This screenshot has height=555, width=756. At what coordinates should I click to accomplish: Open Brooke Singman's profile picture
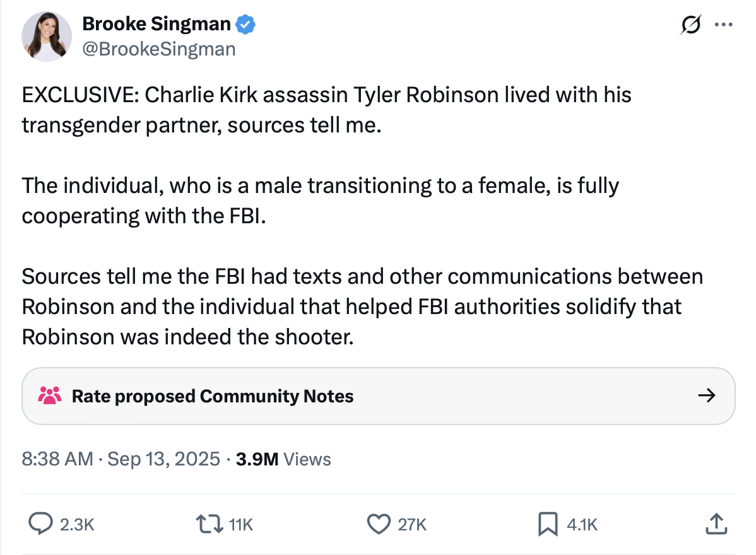click(x=47, y=37)
